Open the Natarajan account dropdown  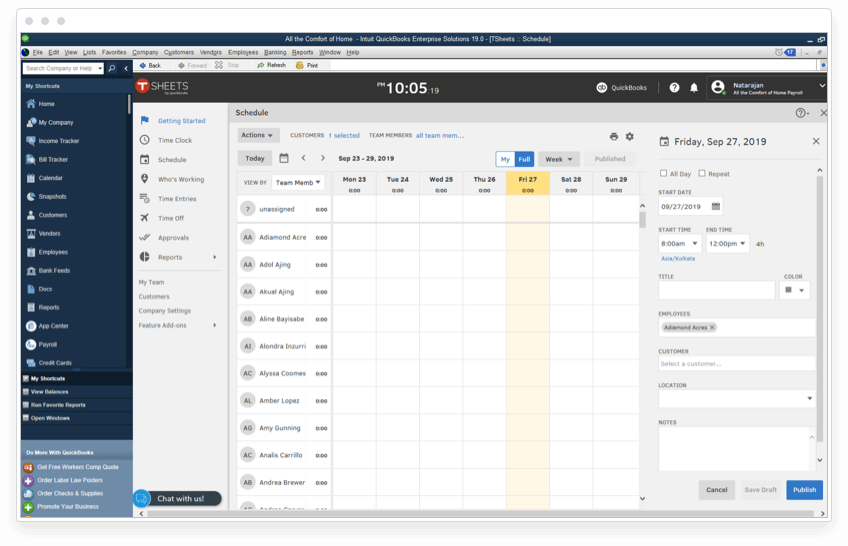coord(766,88)
